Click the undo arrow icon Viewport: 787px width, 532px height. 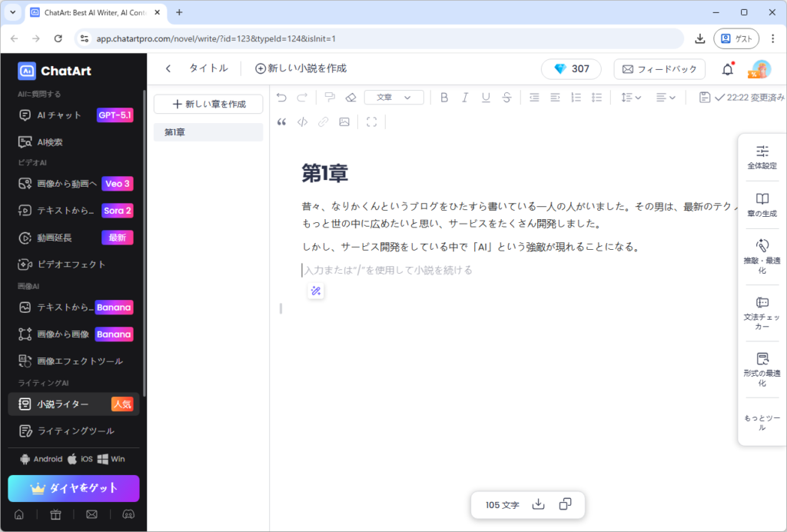(281, 98)
